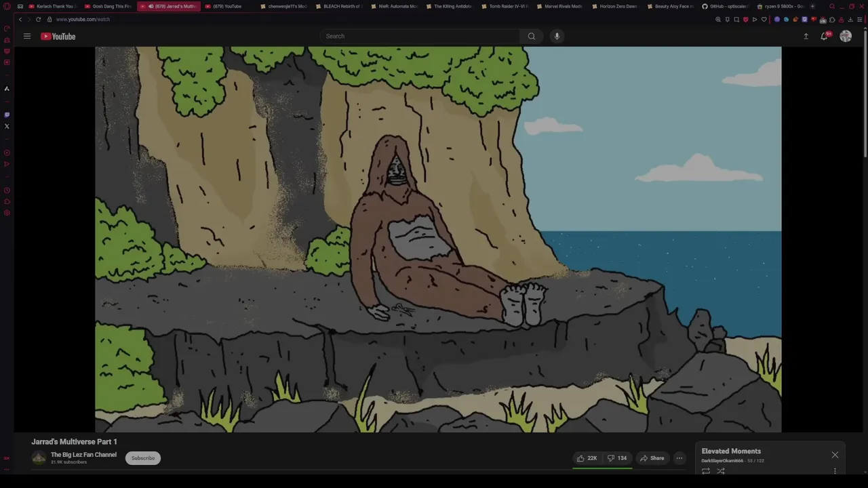Switch to chenwenjie11's Mods tab
This screenshot has height=488, width=868.
(x=283, y=6)
